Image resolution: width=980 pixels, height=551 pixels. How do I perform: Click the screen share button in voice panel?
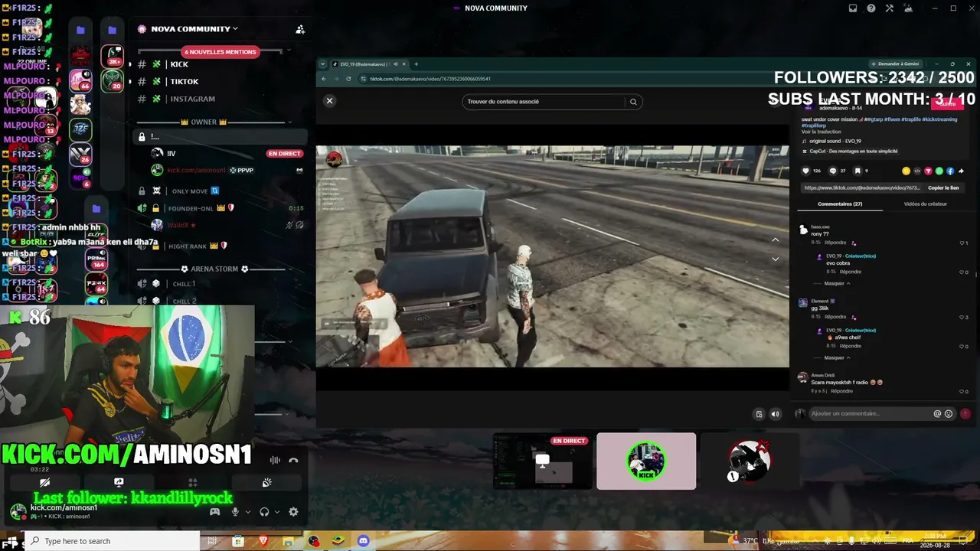(x=119, y=483)
